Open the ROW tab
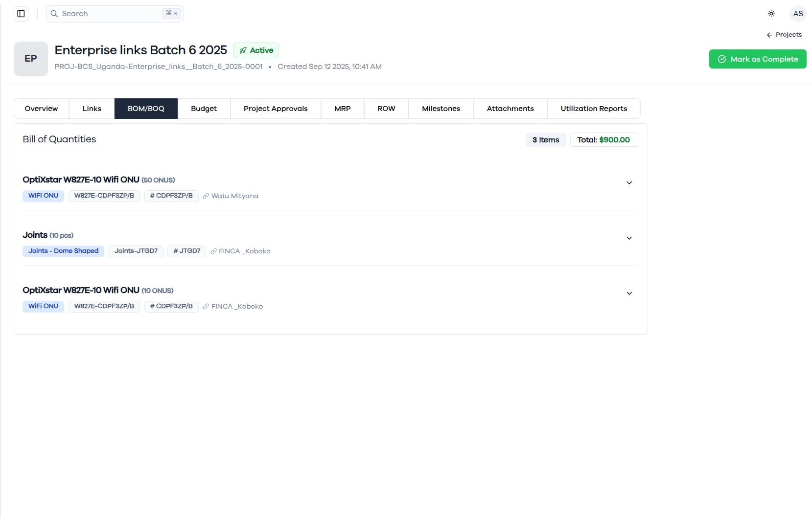Viewport: 812px width, 519px height. point(386,109)
